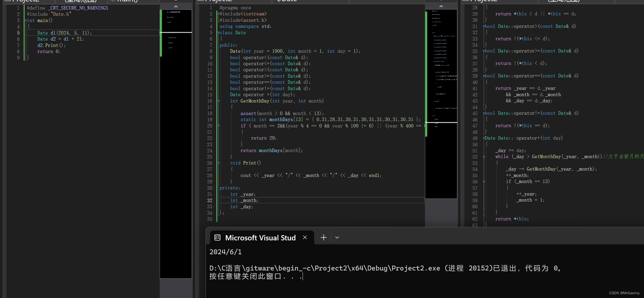This screenshot has width=644, height=298.
Task: Click the Date constructor declaration with year = 1900
Action: [x=295, y=51]
